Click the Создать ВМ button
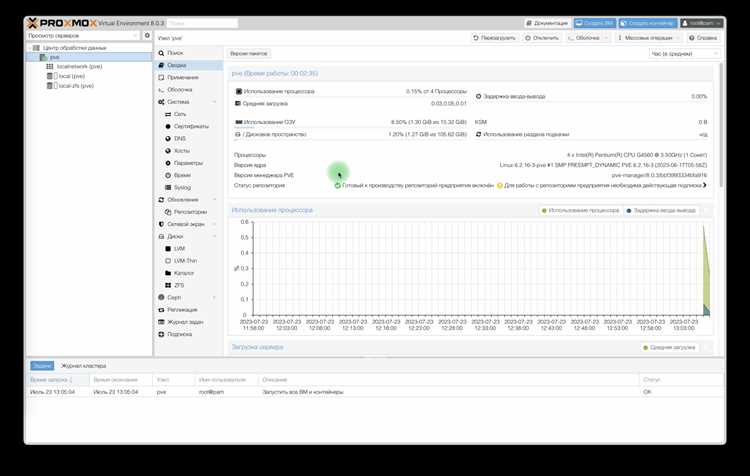 [x=595, y=23]
